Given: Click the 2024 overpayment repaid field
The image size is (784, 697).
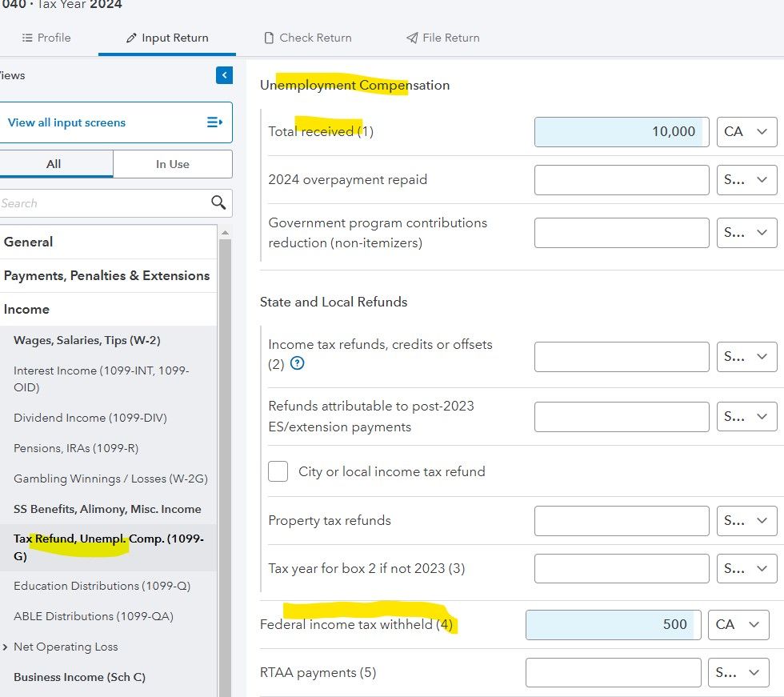Looking at the screenshot, I should (621, 180).
